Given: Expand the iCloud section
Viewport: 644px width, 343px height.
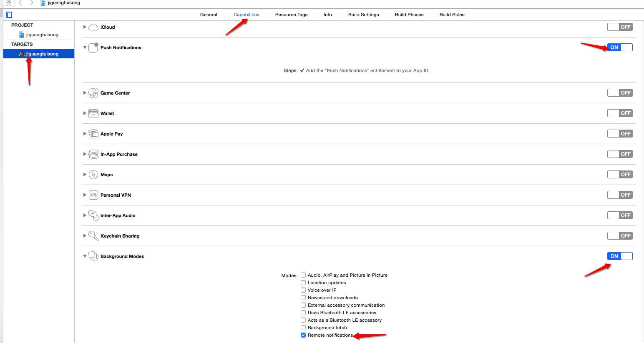Looking at the screenshot, I should tap(85, 27).
